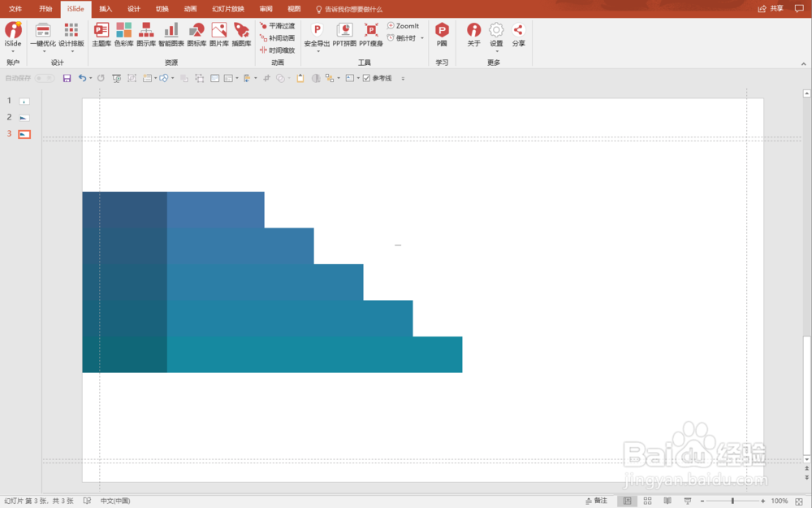Open the 图片库 picture library
Viewport: 812px width, 508px height.
coord(219,34)
